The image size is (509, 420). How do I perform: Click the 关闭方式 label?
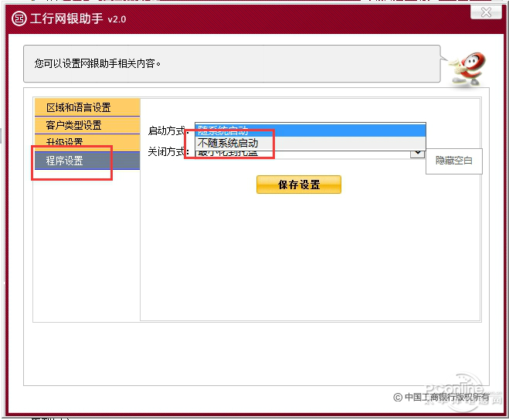click(168, 151)
